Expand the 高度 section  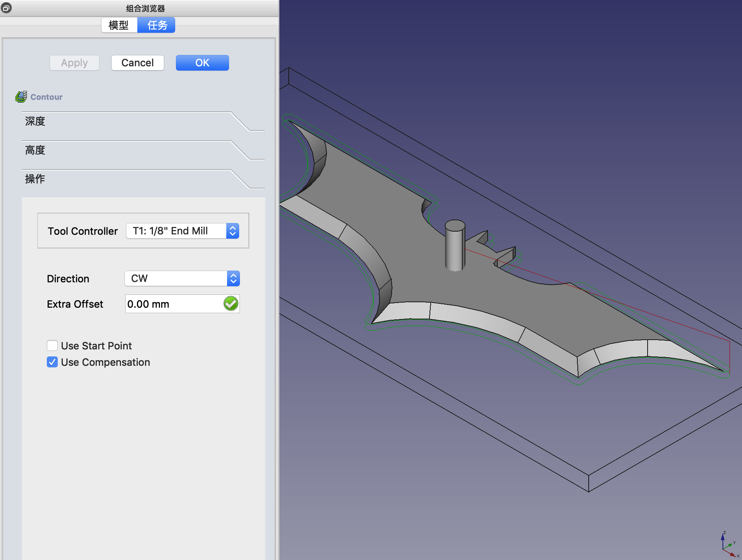click(35, 151)
